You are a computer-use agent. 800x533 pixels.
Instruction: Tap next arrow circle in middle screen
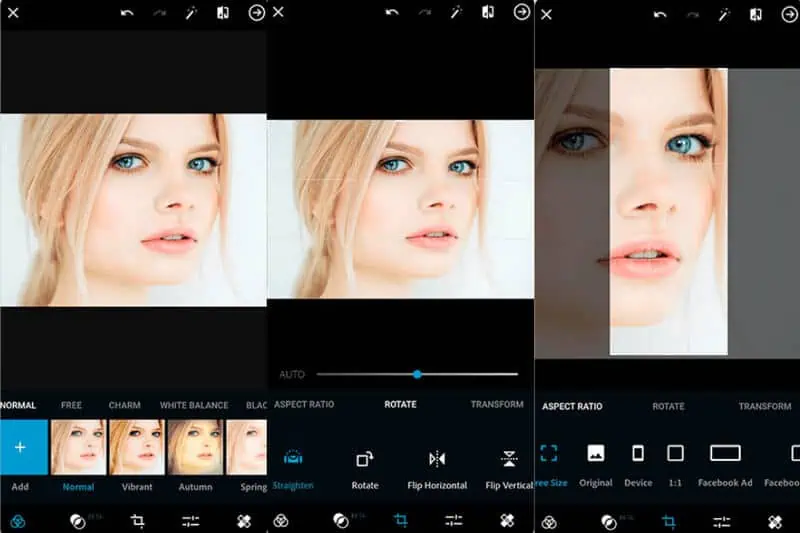521,12
